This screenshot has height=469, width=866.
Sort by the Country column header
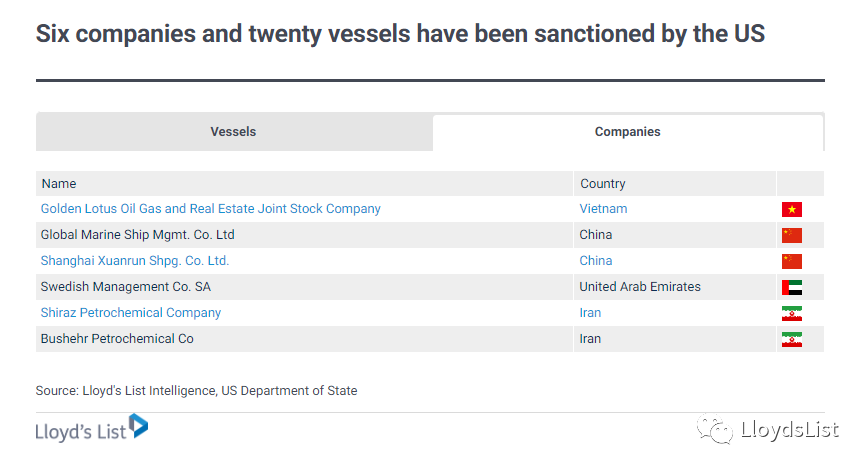click(x=603, y=184)
